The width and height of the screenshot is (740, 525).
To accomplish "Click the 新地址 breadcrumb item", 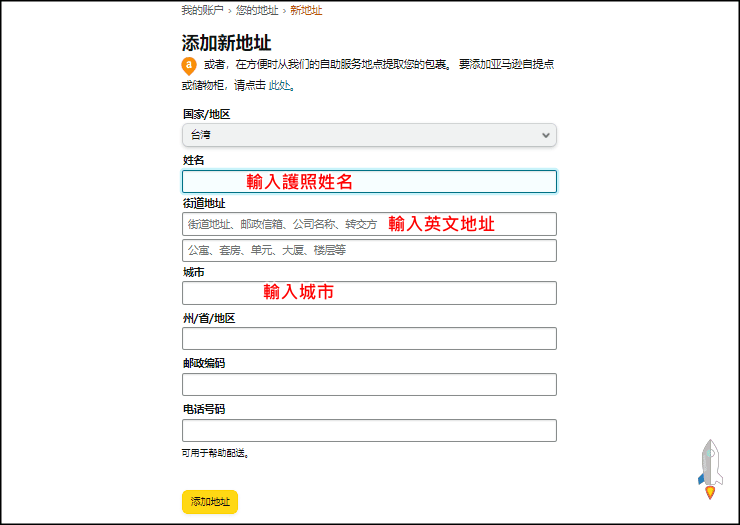I will pos(306,10).
